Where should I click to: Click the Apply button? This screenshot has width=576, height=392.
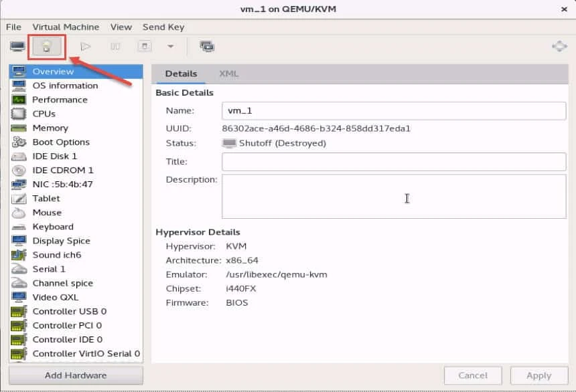coord(539,375)
